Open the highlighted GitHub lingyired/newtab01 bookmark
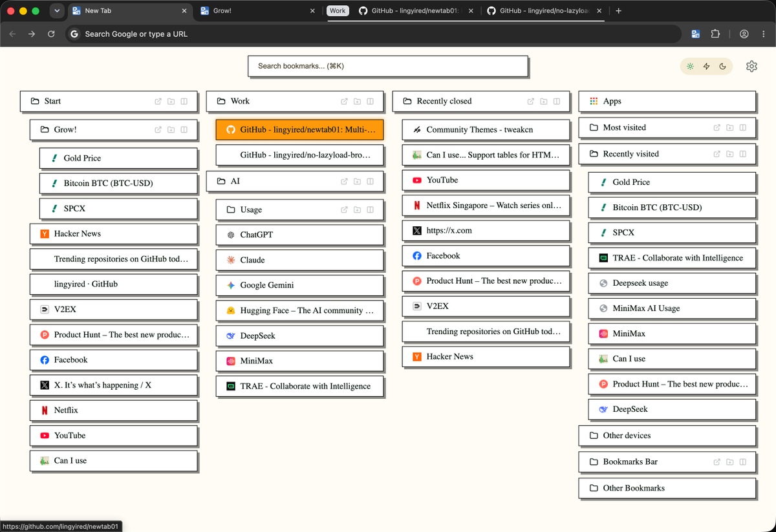This screenshot has height=532, width=776. 299,130
